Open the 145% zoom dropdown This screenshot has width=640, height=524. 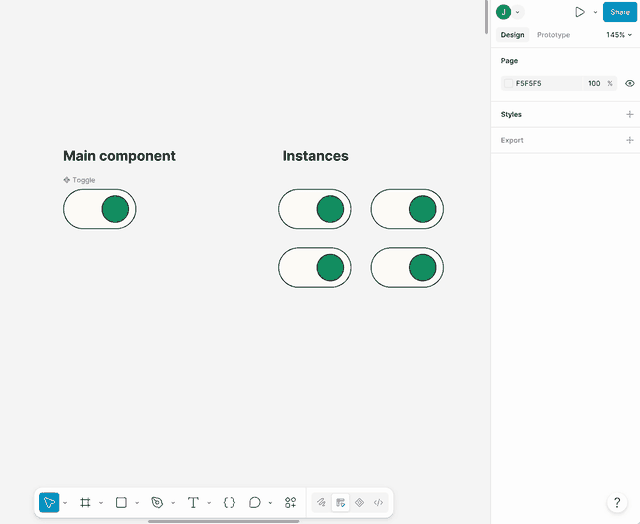point(619,35)
